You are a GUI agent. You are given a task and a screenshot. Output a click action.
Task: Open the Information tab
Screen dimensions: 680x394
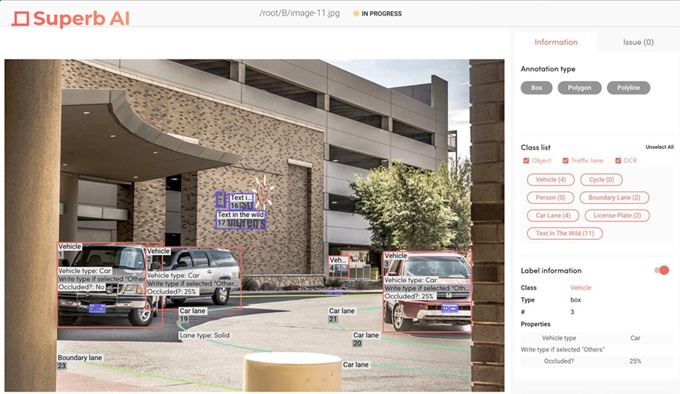click(x=556, y=42)
